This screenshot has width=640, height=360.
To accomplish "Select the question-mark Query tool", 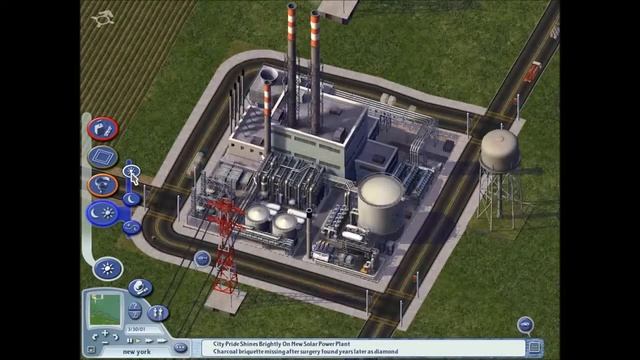I will 135,307.
